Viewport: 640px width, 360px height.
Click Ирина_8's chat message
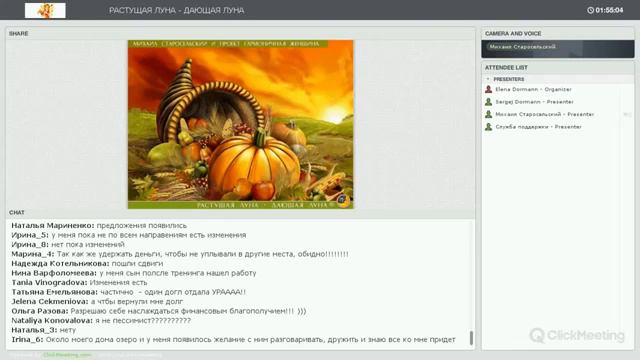[68, 244]
